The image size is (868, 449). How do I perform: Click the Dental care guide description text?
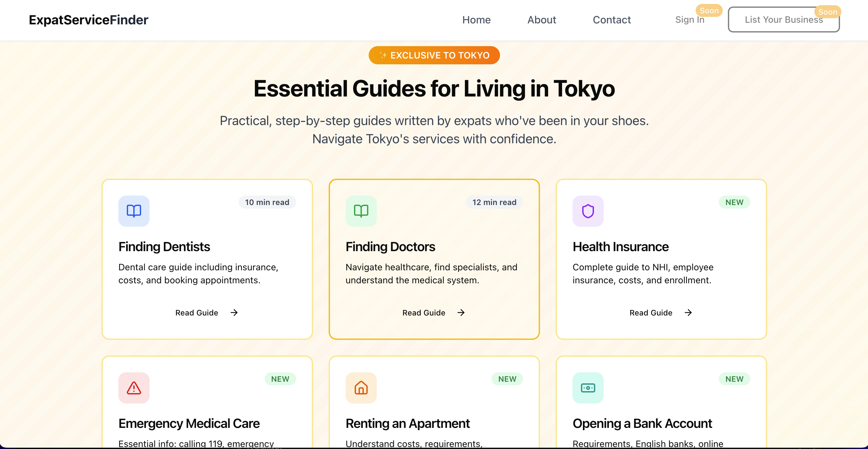198,274
